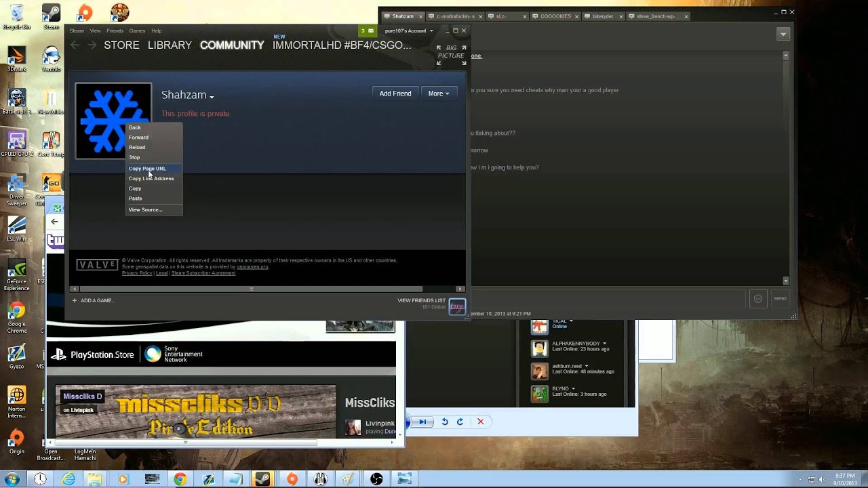Open the View menu in Steam
This screenshot has height=488, width=868.
[95, 30]
